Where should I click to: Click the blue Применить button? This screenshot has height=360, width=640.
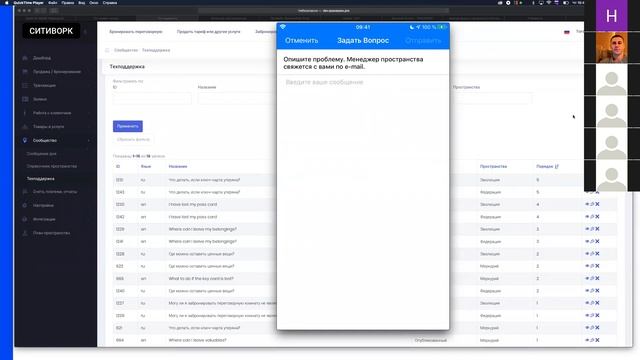point(128,126)
